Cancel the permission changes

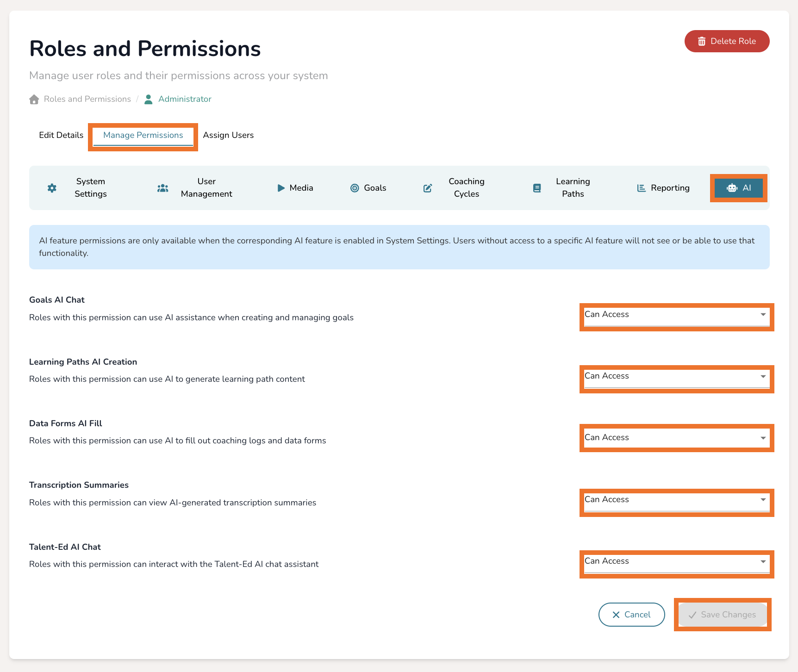[631, 615]
